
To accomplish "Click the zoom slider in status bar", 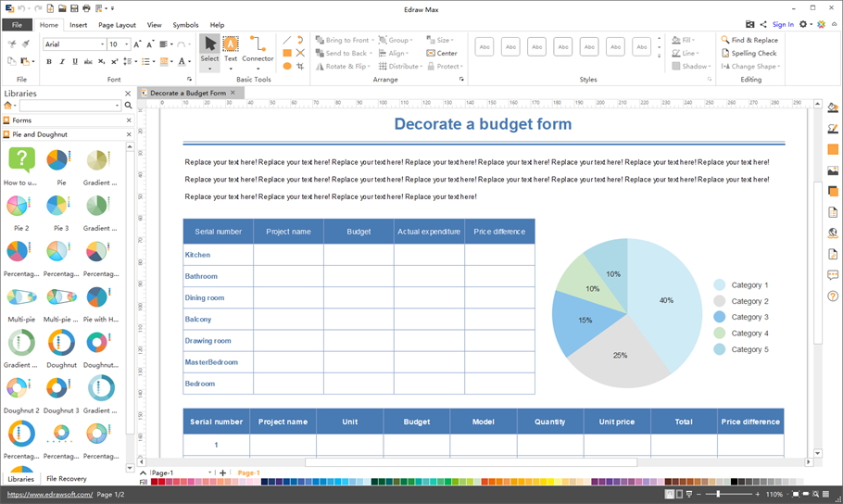I will point(719,495).
